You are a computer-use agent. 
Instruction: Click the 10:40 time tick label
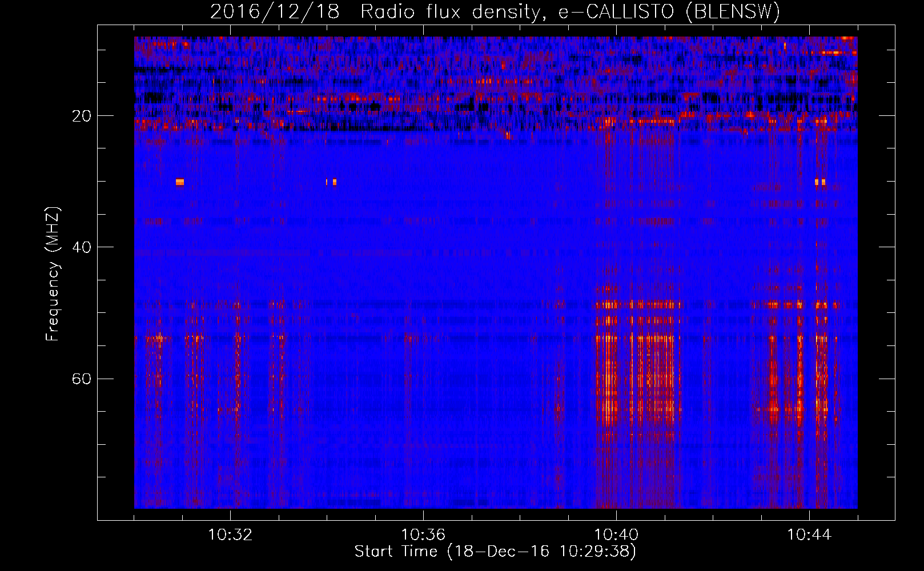pyautogui.click(x=616, y=535)
